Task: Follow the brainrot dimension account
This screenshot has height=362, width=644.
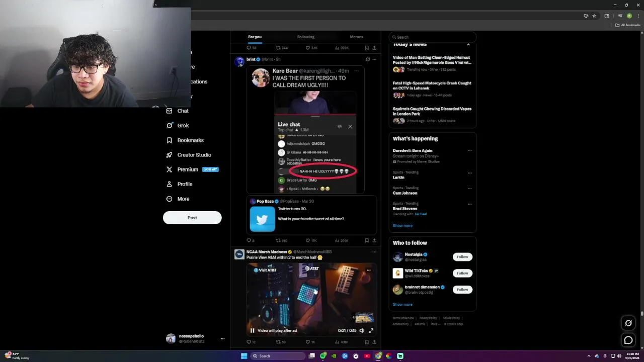Action: point(462,290)
